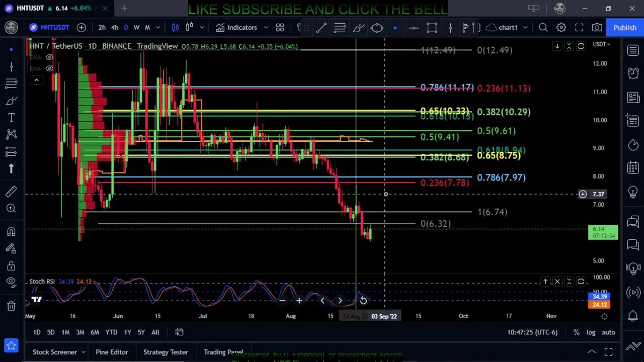Select the ellipse shape tool in floating toolbar
The width and height of the screenshot is (644, 362).
(377, 28)
